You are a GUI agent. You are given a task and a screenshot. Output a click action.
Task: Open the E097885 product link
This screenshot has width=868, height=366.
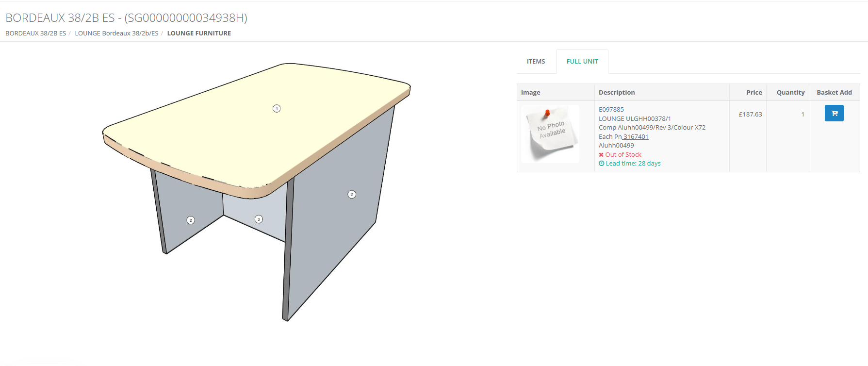coord(611,110)
